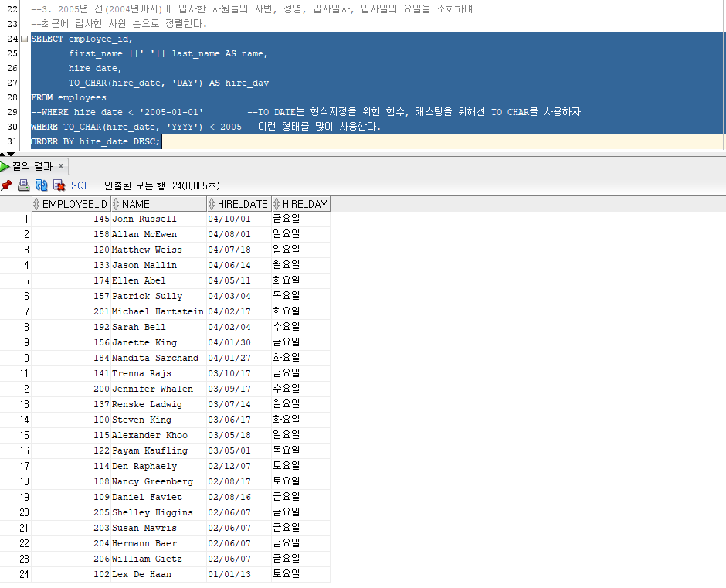Select the cell 'Trenna Rajs'
This screenshot has width=726, height=588.
(159, 373)
